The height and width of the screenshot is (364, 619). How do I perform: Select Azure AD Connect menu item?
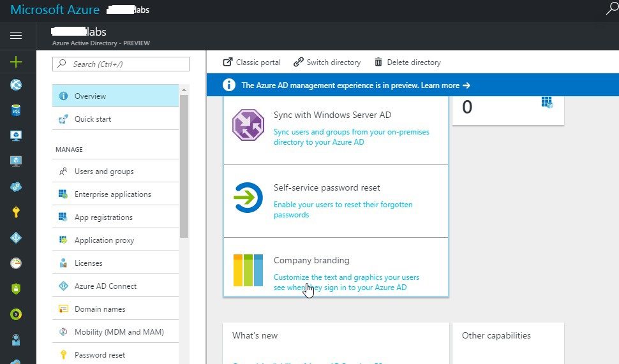pos(105,286)
